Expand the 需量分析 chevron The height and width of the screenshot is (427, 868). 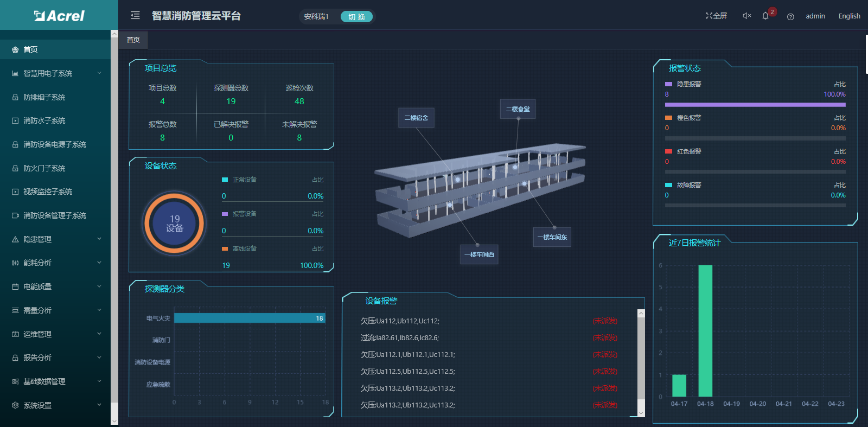99,310
